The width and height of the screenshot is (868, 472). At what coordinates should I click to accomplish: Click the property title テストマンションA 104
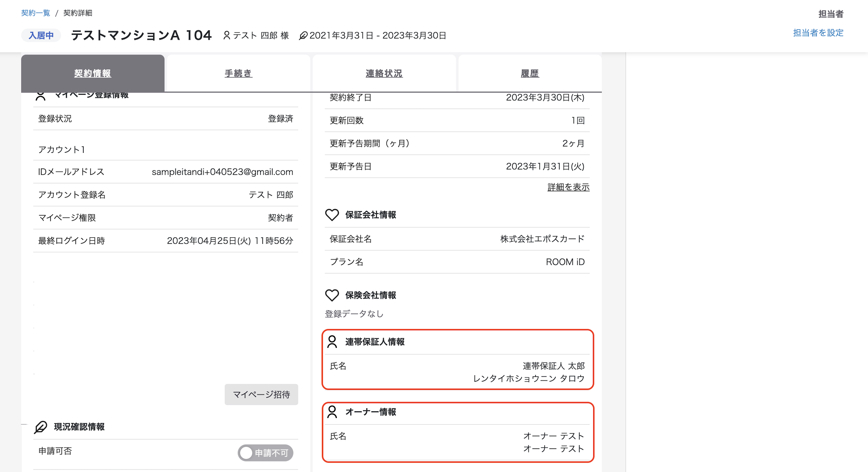(141, 35)
